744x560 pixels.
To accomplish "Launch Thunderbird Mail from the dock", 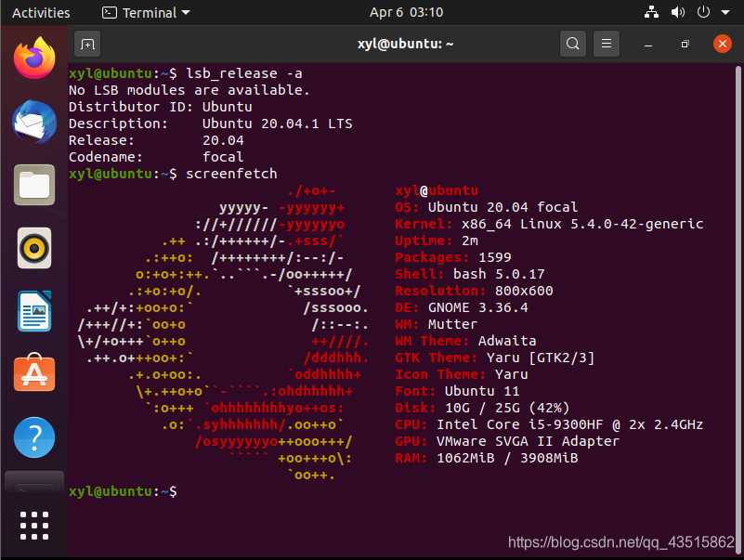I will pyautogui.click(x=34, y=122).
